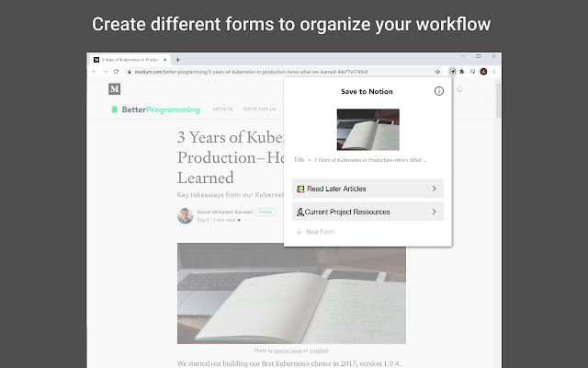Screen dimensions: 588x368
Task: Click the Save to Notion extension icon in toolbar
Action: tap(451, 71)
